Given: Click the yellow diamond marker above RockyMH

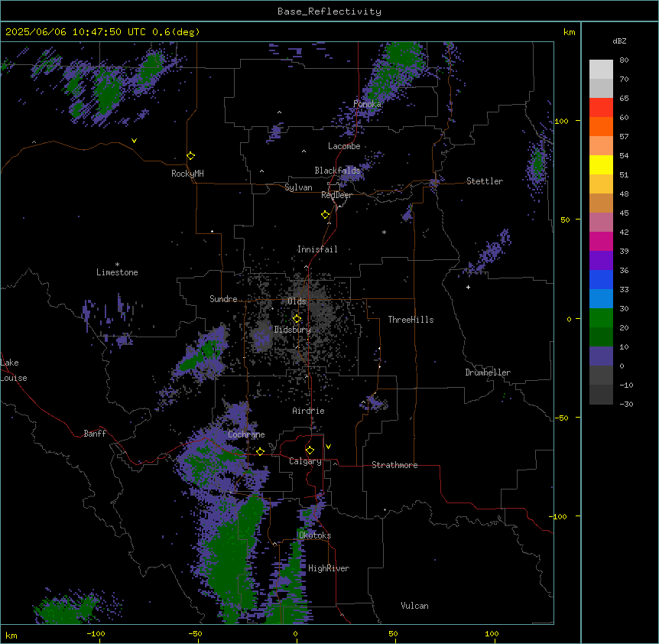Looking at the screenshot, I should 190,156.
